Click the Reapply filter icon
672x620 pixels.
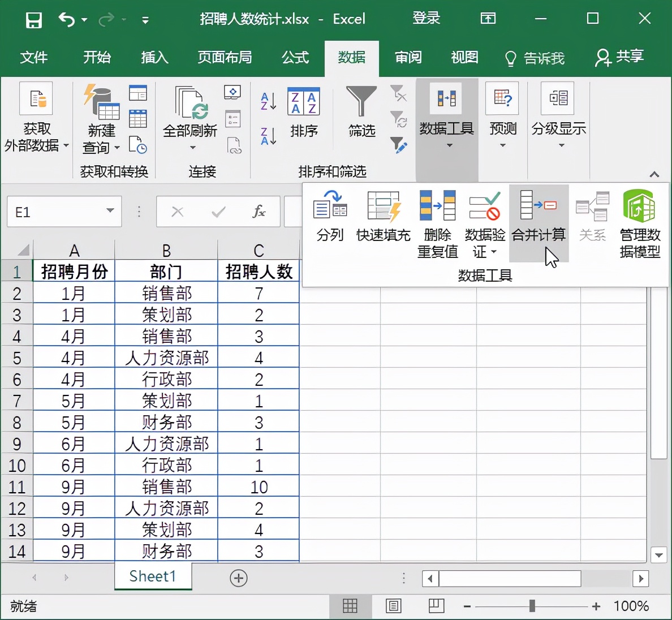tap(399, 119)
